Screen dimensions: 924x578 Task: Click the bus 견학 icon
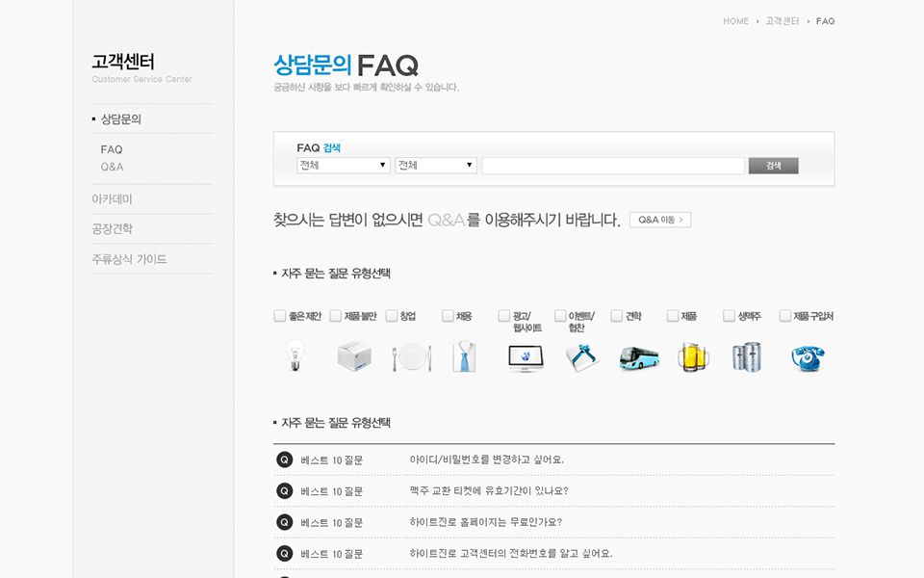coord(638,358)
